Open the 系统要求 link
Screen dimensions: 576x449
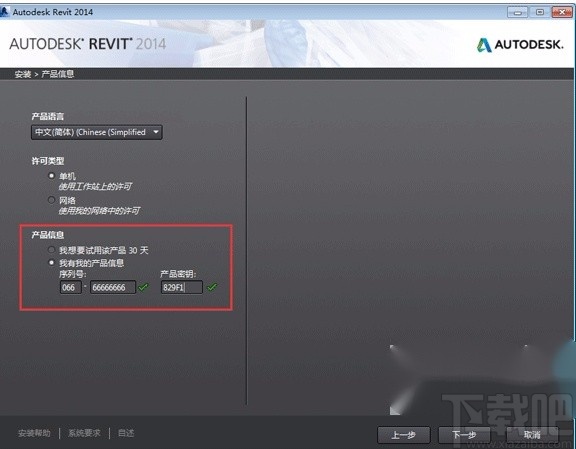click(84, 433)
